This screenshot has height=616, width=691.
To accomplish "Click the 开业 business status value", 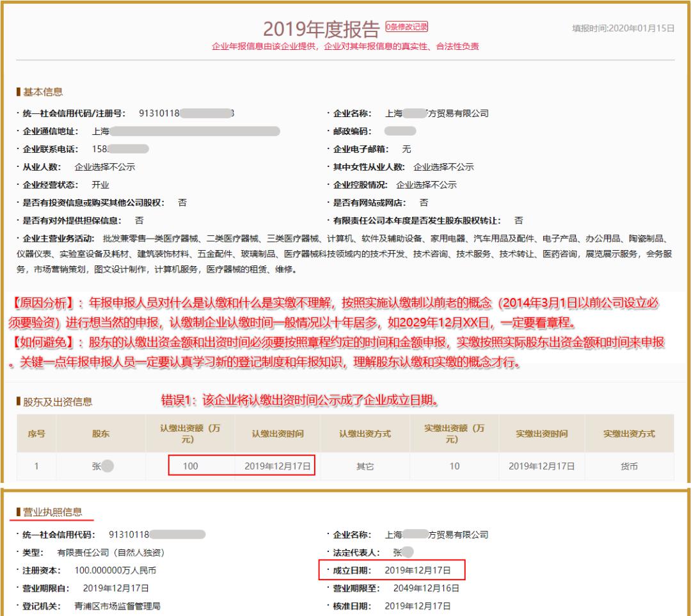I will click(100, 185).
